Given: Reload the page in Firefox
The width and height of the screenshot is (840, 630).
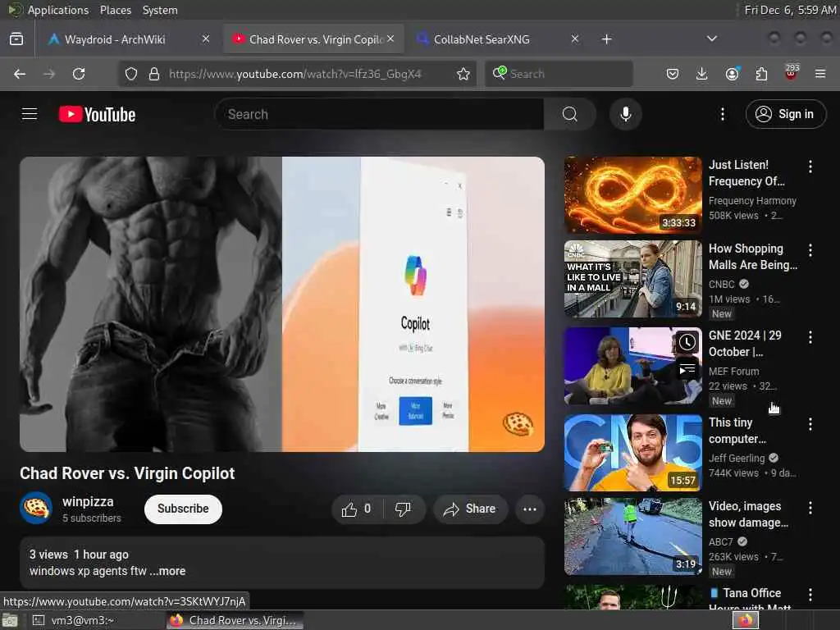Looking at the screenshot, I should [x=79, y=74].
